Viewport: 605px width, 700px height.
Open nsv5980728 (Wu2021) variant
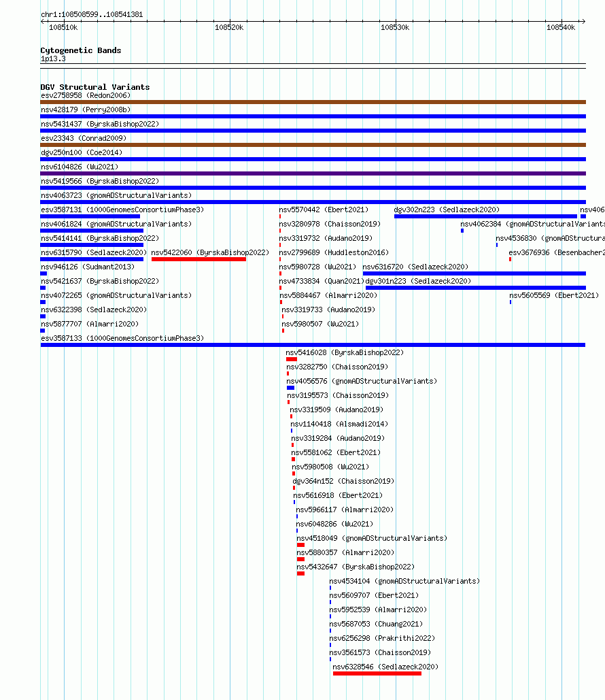(317, 267)
